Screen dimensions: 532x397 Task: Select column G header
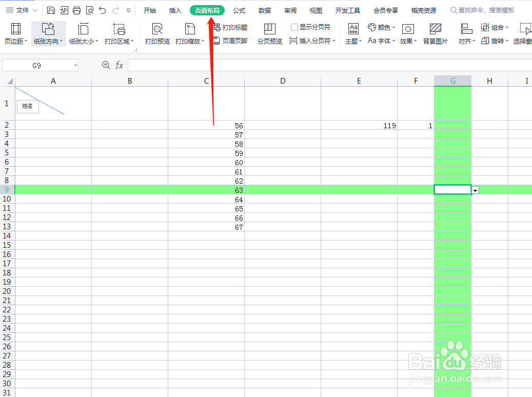452,81
